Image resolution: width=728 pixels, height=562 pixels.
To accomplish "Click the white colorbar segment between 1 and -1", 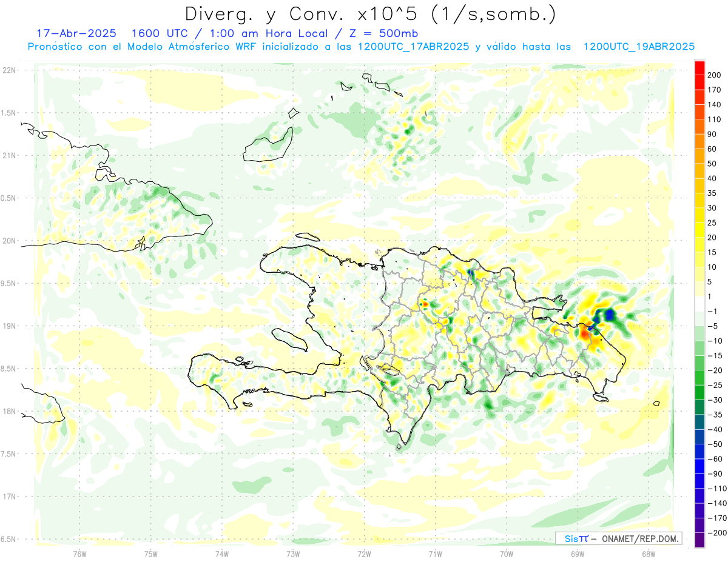I will tap(699, 304).
